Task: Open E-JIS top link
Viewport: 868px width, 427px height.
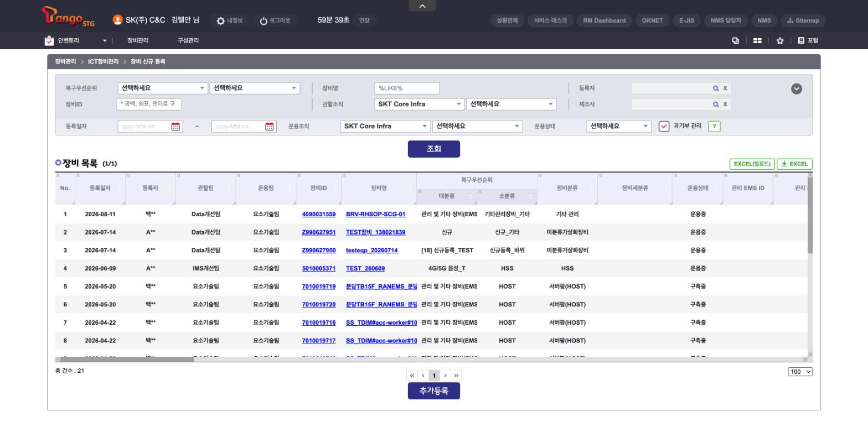Action: click(686, 20)
